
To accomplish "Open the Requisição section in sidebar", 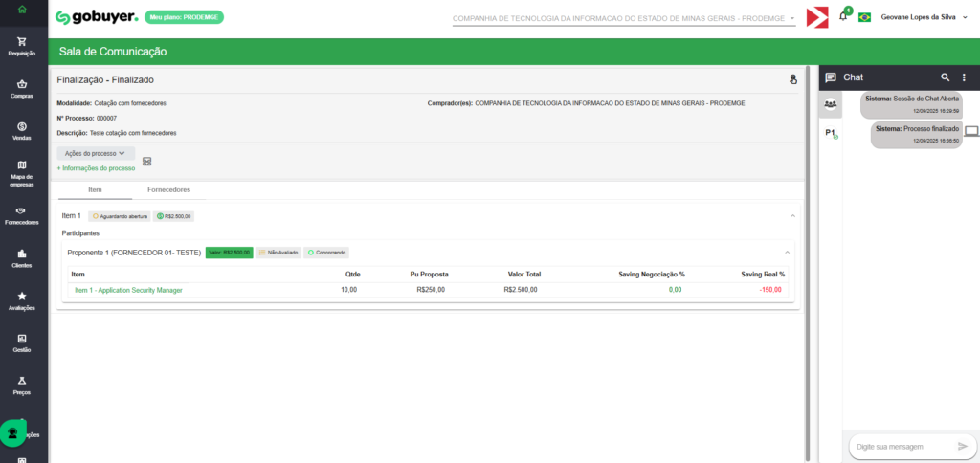I will point(21,46).
